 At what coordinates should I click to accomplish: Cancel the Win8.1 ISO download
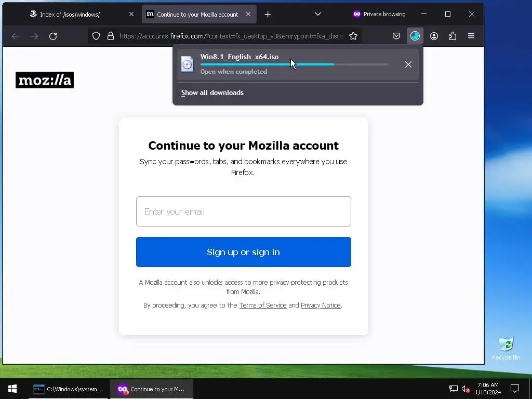pyautogui.click(x=408, y=64)
